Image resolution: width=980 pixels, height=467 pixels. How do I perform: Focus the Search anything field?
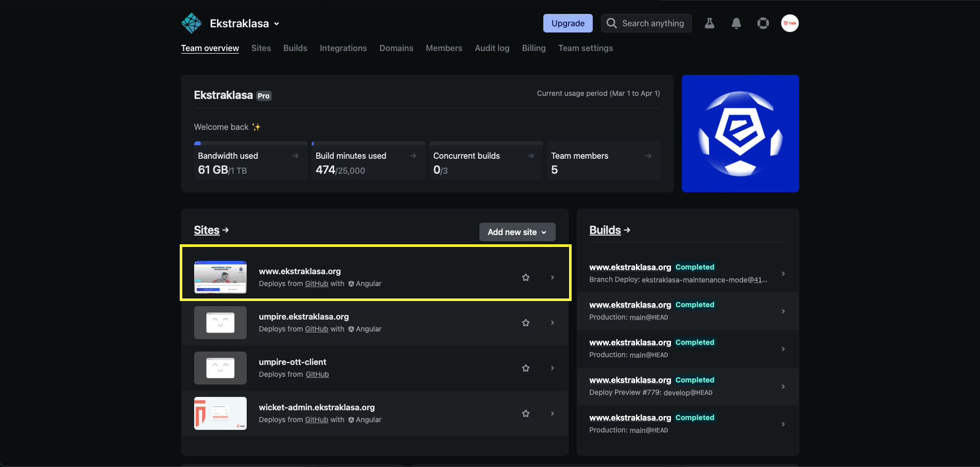[646, 23]
